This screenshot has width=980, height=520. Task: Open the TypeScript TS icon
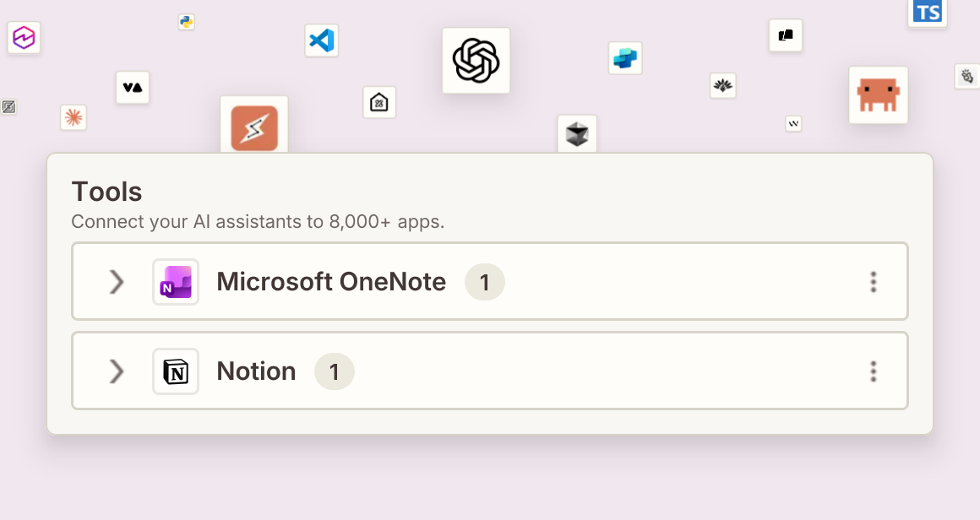click(927, 13)
